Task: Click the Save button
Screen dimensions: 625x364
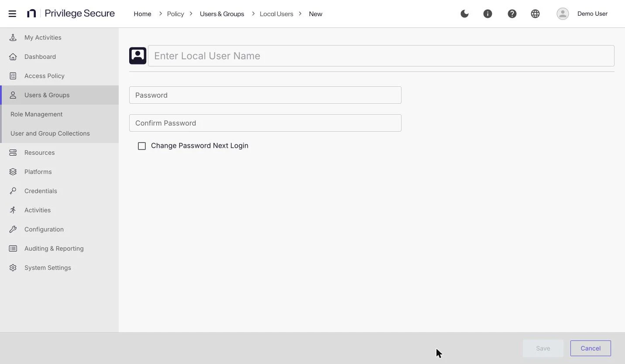Action: 543,348
